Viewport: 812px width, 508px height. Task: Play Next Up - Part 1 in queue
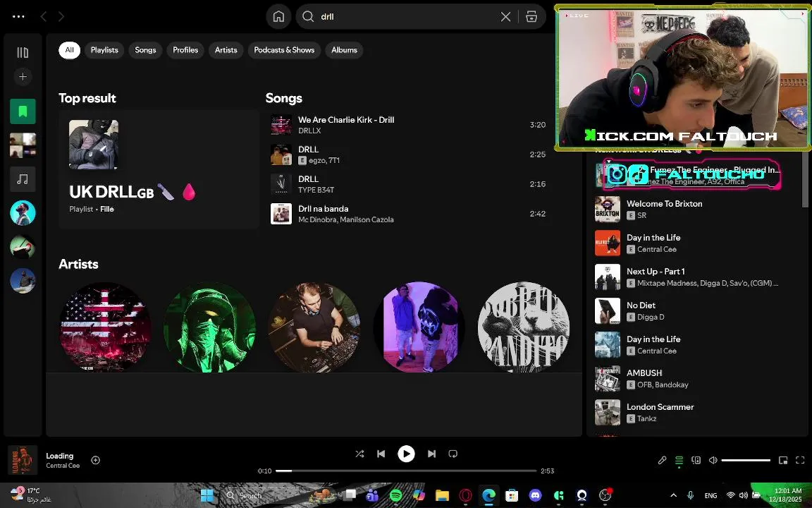[x=694, y=277]
